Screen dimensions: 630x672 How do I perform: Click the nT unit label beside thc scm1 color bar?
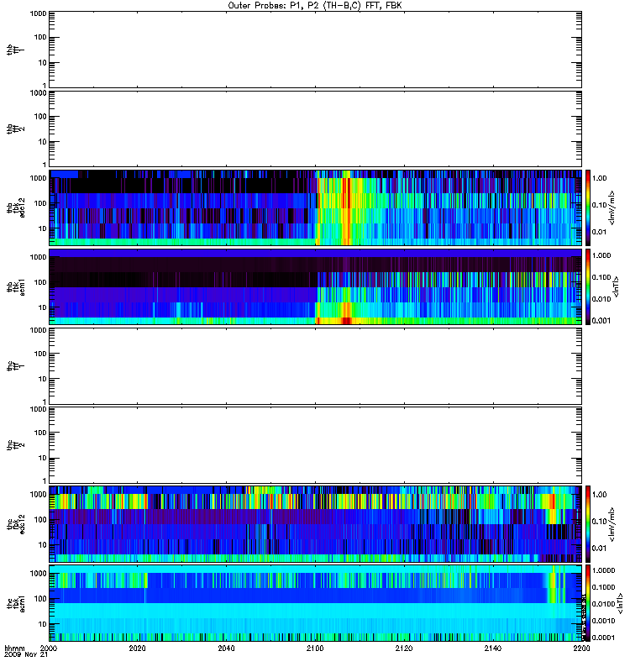620,603
